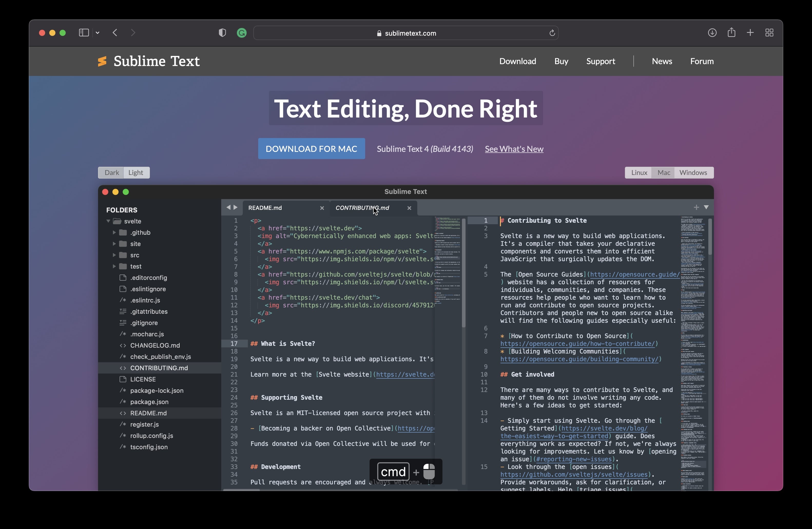Screen dimensions: 812x529
Task: Open the Download menu item
Action: [518, 61]
